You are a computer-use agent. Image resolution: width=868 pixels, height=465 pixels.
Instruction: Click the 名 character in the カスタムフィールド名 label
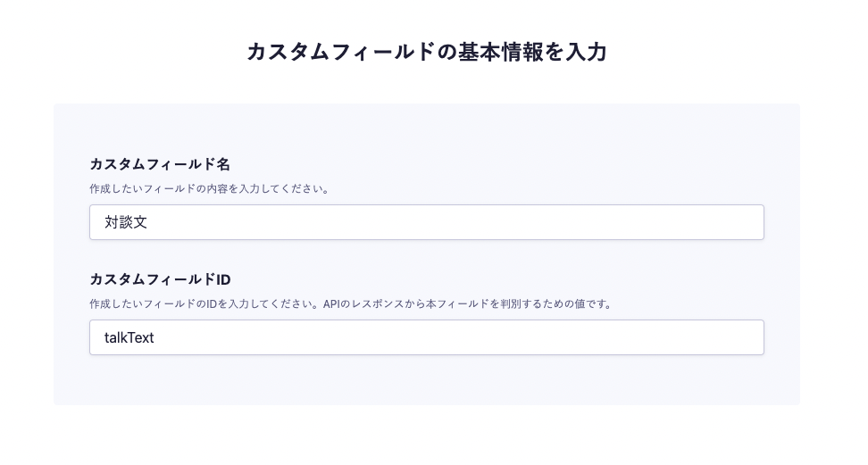point(223,164)
